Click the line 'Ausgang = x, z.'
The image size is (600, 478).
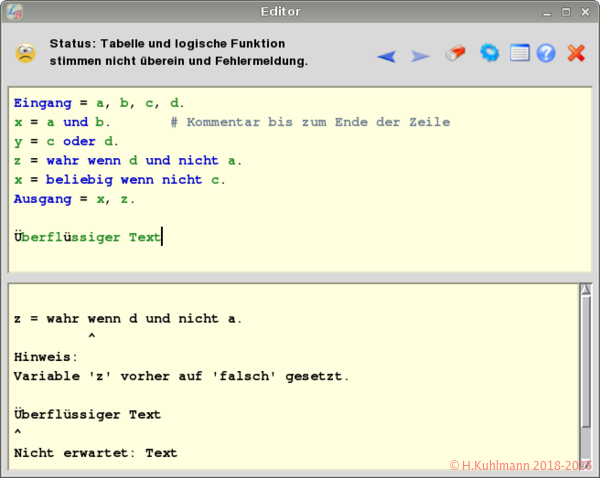74,199
